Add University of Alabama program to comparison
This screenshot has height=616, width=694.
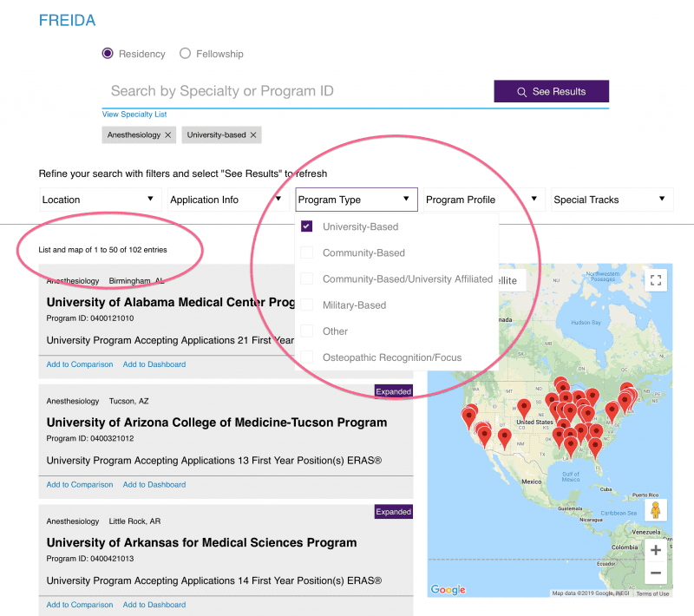point(80,364)
